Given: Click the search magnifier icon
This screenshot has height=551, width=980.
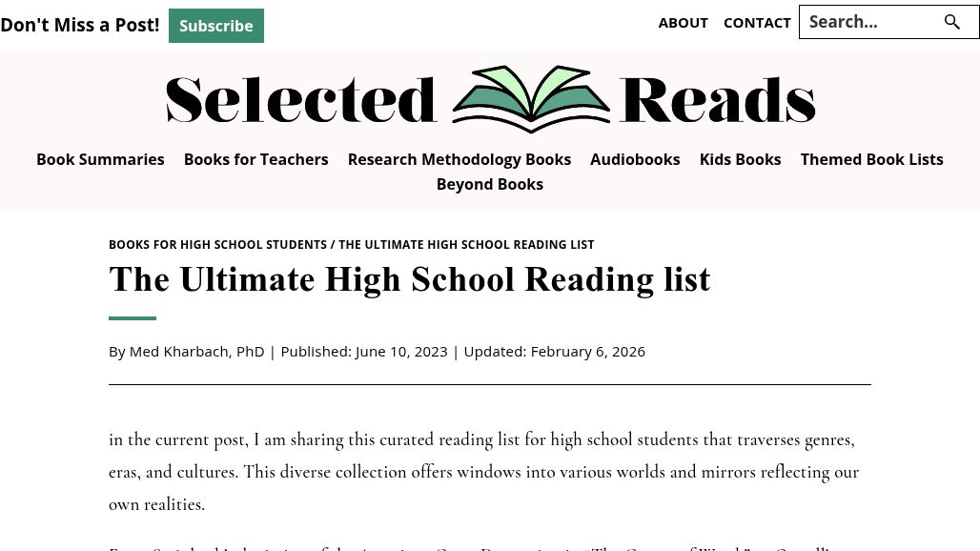Looking at the screenshot, I should 951,22.
